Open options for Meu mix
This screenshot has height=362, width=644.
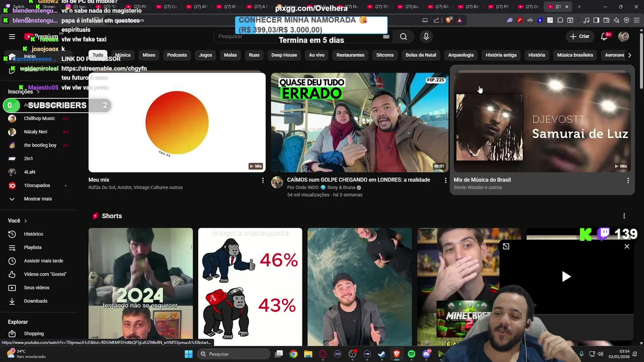[x=263, y=180]
